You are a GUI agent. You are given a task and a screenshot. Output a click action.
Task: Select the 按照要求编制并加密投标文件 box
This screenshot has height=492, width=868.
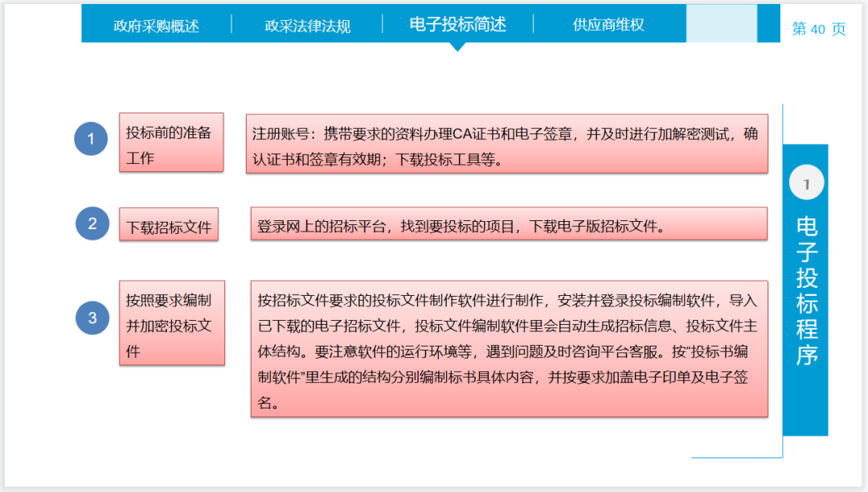pyautogui.click(x=172, y=323)
